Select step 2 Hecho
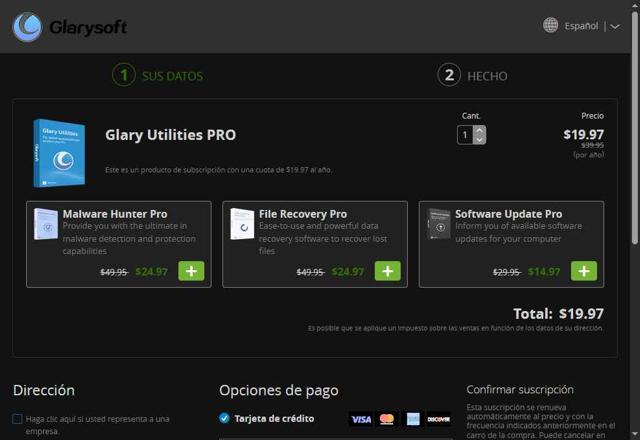 pos(472,76)
